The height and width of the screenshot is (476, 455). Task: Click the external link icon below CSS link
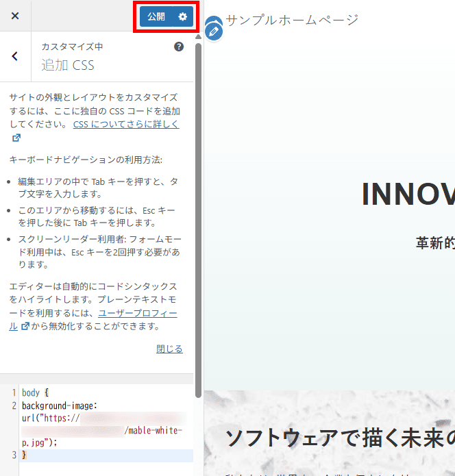point(16,138)
